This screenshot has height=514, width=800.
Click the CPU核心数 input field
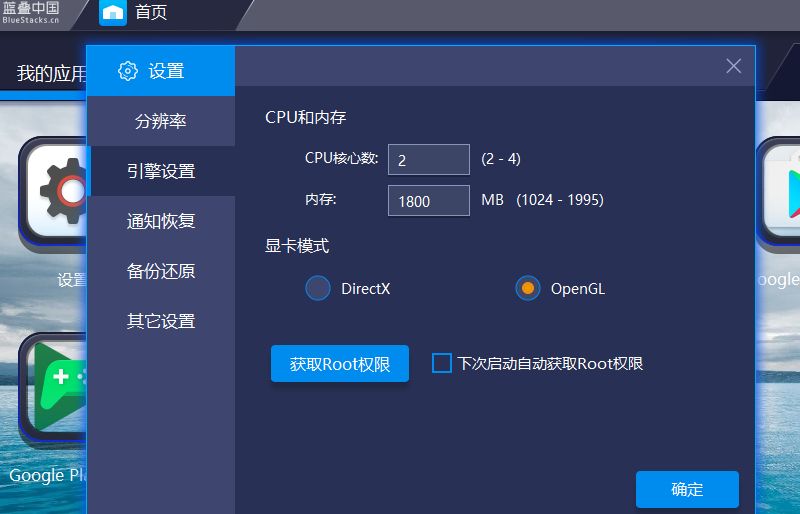[x=428, y=160]
